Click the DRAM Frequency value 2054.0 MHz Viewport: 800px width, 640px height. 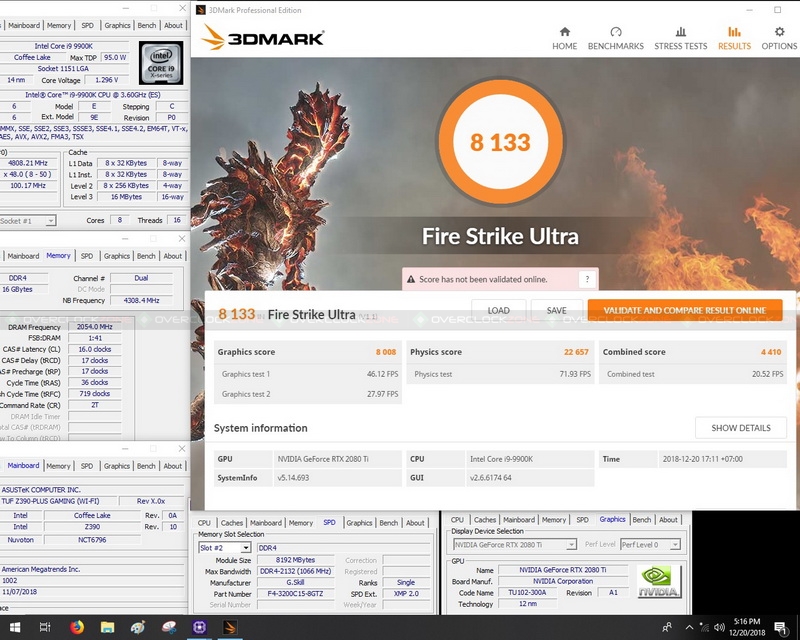94,327
